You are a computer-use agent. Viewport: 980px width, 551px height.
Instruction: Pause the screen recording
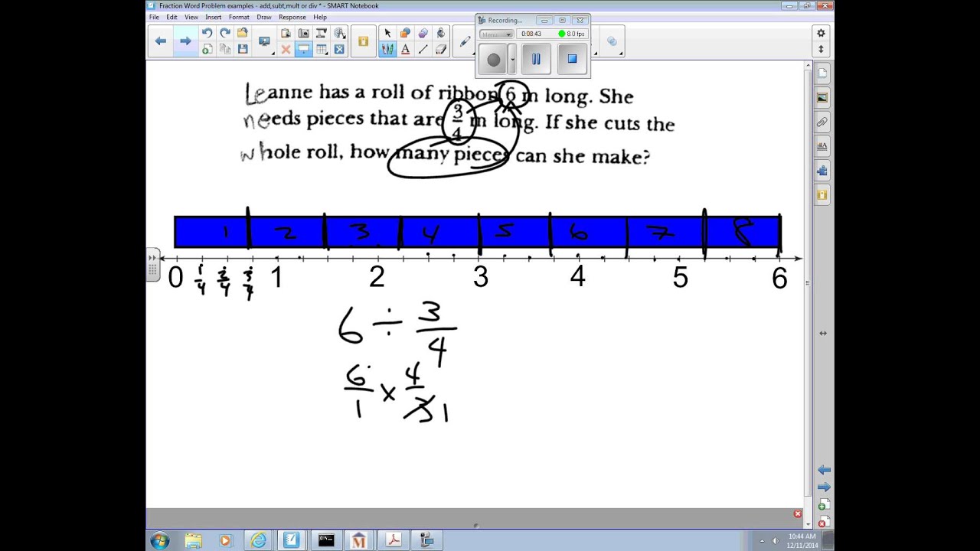coord(536,59)
